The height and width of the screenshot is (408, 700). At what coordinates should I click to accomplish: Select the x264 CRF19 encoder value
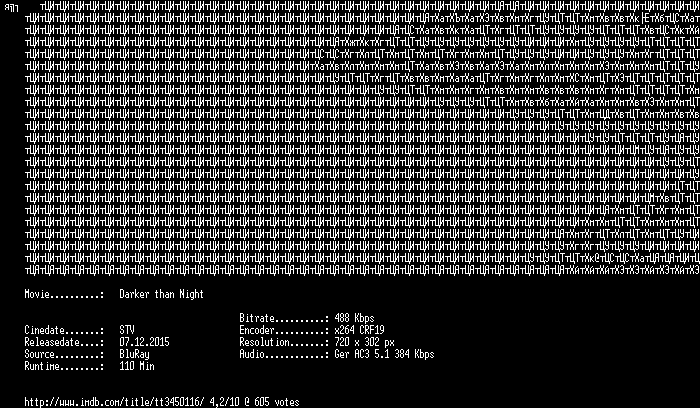[359, 330]
